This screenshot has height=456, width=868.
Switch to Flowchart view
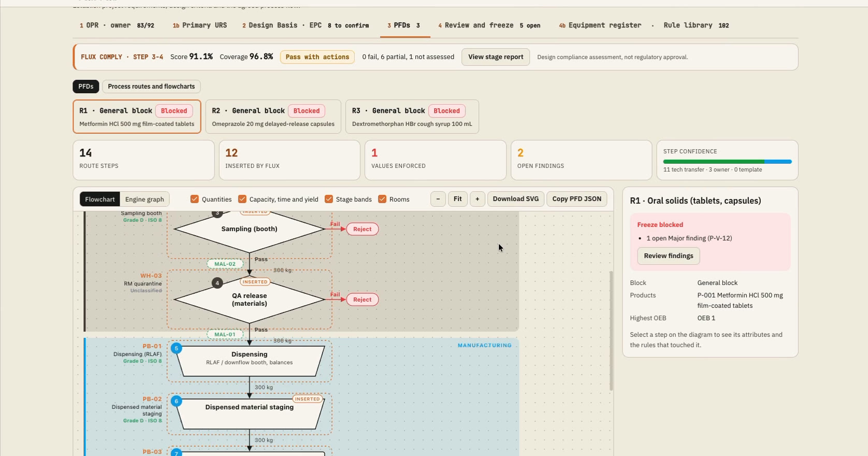(x=100, y=199)
